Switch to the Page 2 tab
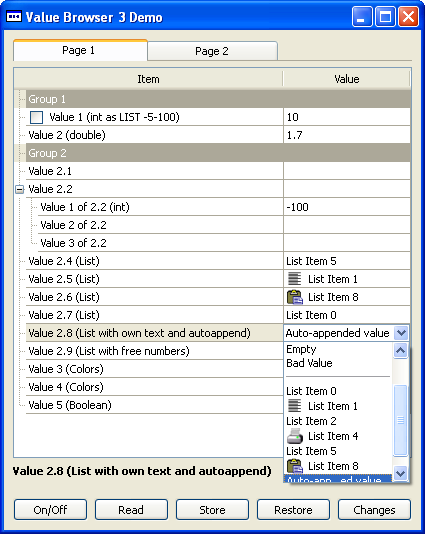The height and width of the screenshot is (534, 425). pyautogui.click(x=212, y=51)
